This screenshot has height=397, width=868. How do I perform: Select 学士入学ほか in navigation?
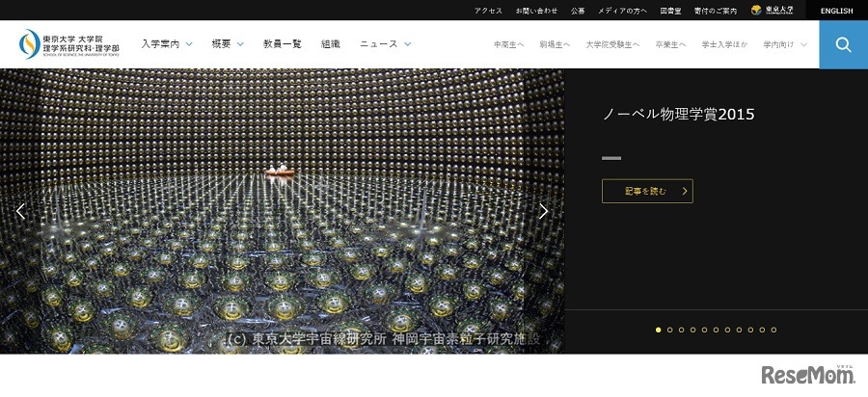point(724,44)
